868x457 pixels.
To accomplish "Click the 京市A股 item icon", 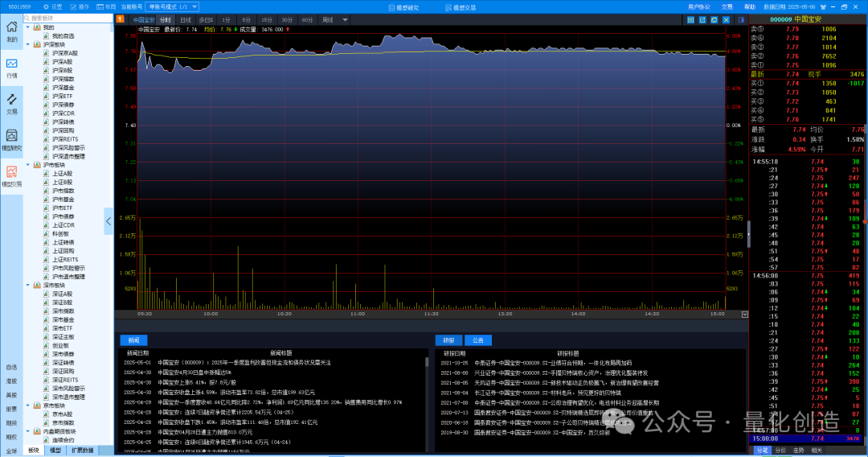I will click(47, 414).
